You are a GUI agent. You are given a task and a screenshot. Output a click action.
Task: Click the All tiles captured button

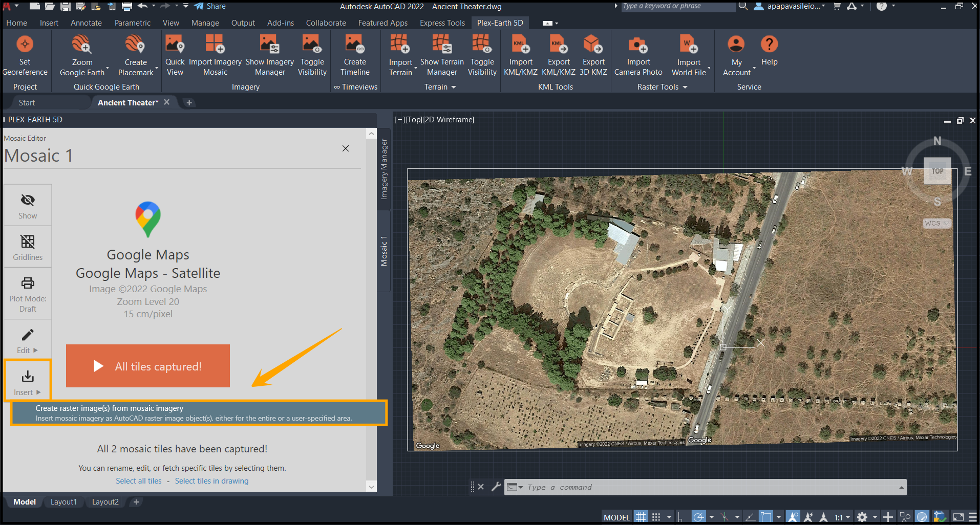[148, 366]
